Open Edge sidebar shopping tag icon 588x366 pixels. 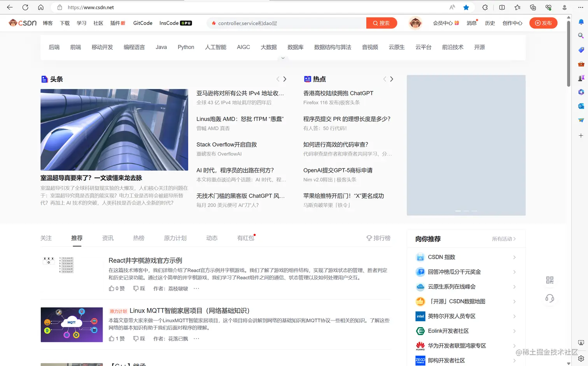pos(581,50)
